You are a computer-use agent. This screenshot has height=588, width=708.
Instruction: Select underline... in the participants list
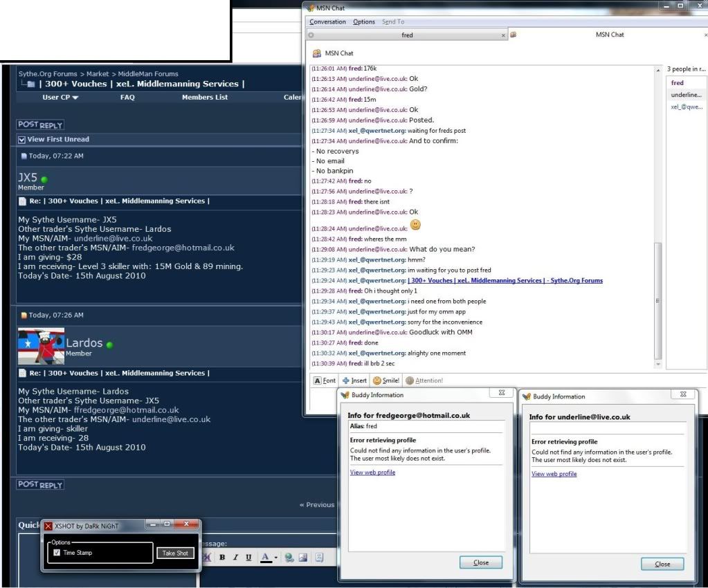coord(687,95)
